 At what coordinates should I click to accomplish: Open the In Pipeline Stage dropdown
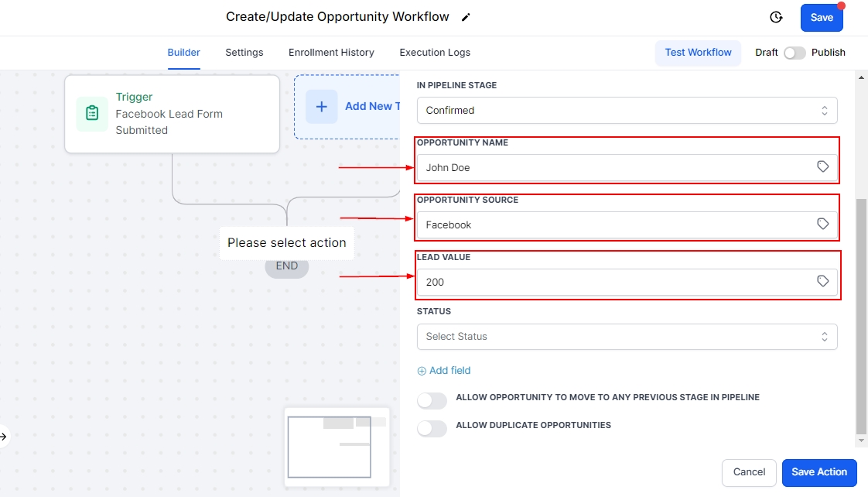(x=627, y=110)
